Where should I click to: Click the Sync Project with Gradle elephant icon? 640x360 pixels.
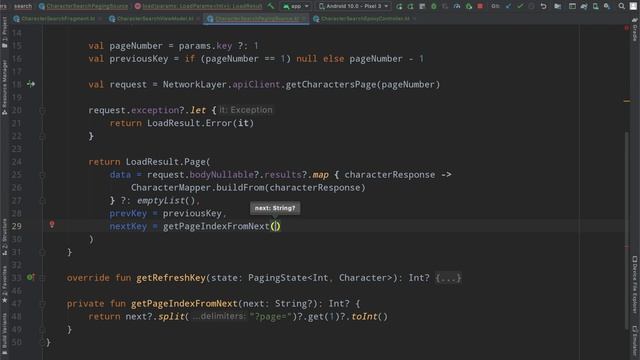click(x=584, y=6)
